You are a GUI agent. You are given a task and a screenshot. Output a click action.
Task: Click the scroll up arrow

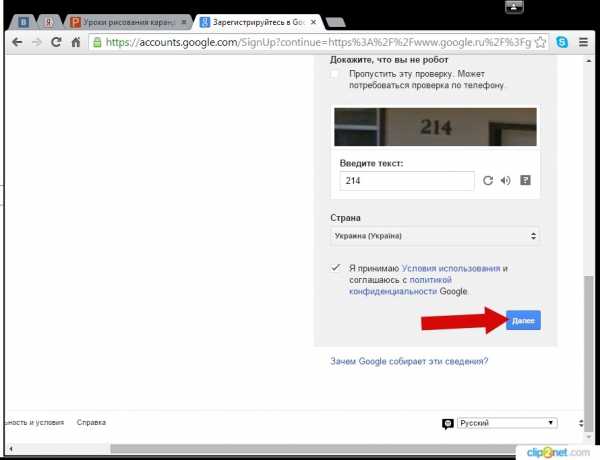pos(589,61)
